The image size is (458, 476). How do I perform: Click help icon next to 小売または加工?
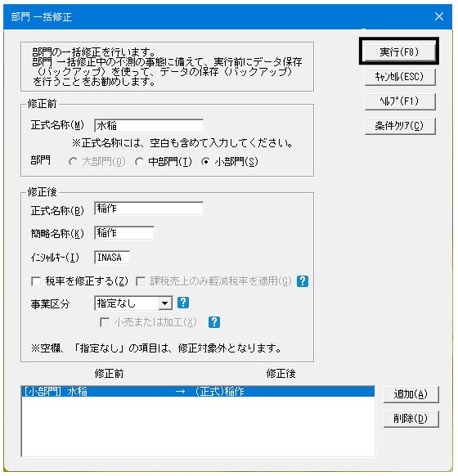click(x=214, y=321)
